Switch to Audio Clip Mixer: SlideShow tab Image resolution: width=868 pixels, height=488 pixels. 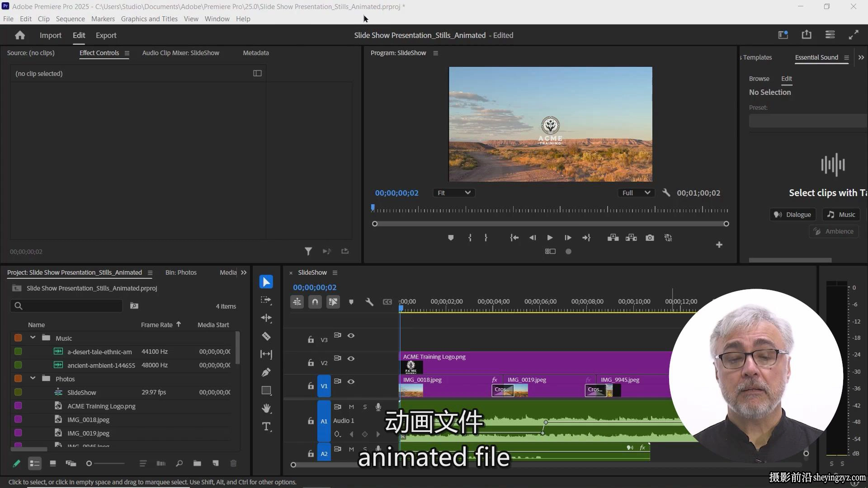tap(180, 53)
